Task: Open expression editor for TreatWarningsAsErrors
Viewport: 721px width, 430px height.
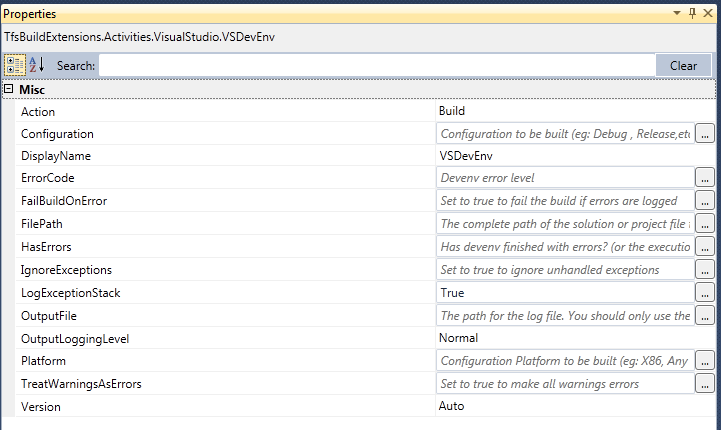Action: click(705, 384)
